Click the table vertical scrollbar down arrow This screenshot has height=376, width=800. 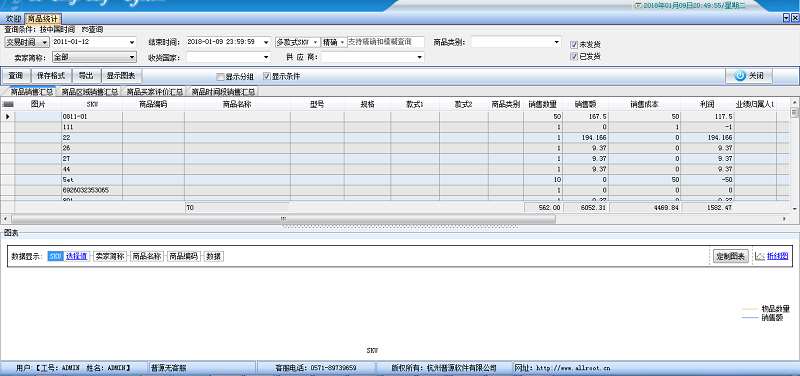(794, 209)
